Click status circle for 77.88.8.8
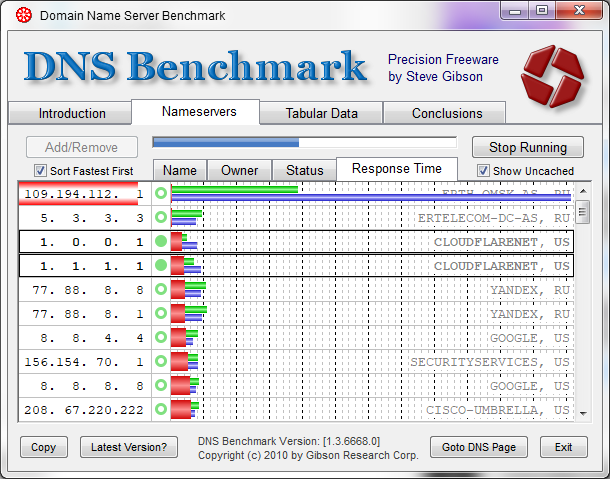Screen dimensions: 610x479 (161, 289)
